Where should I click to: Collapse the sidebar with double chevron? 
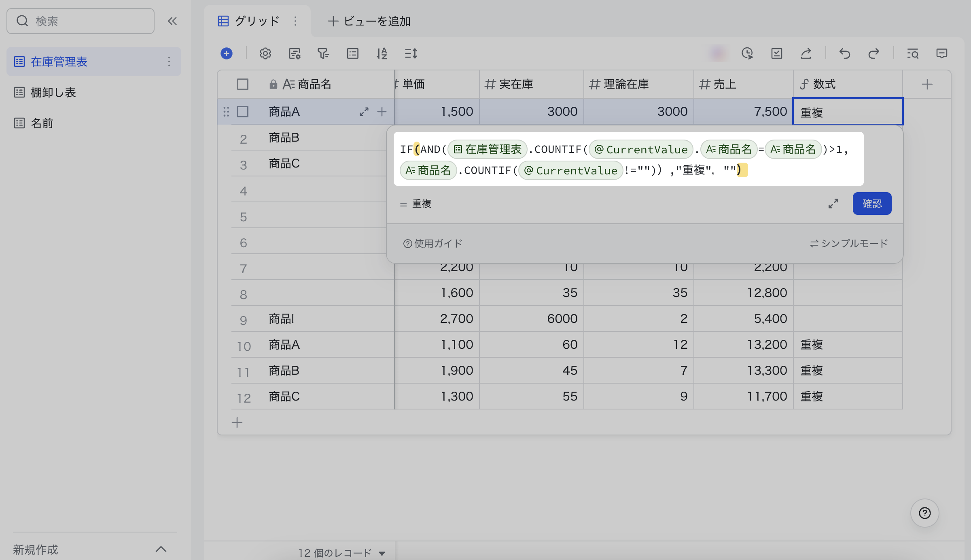click(172, 21)
